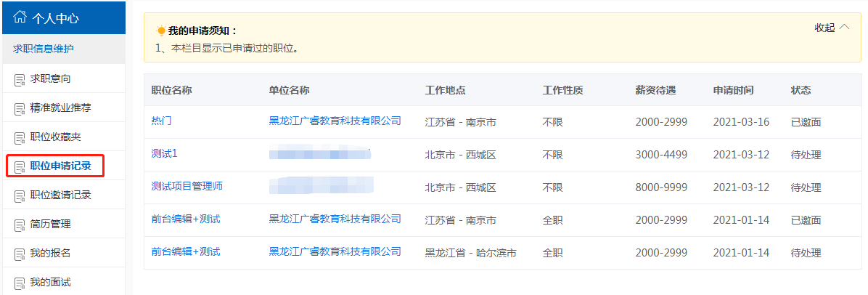Click the icon beside 我的面试
The height and width of the screenshot is (295, 868).
(20, 283)
